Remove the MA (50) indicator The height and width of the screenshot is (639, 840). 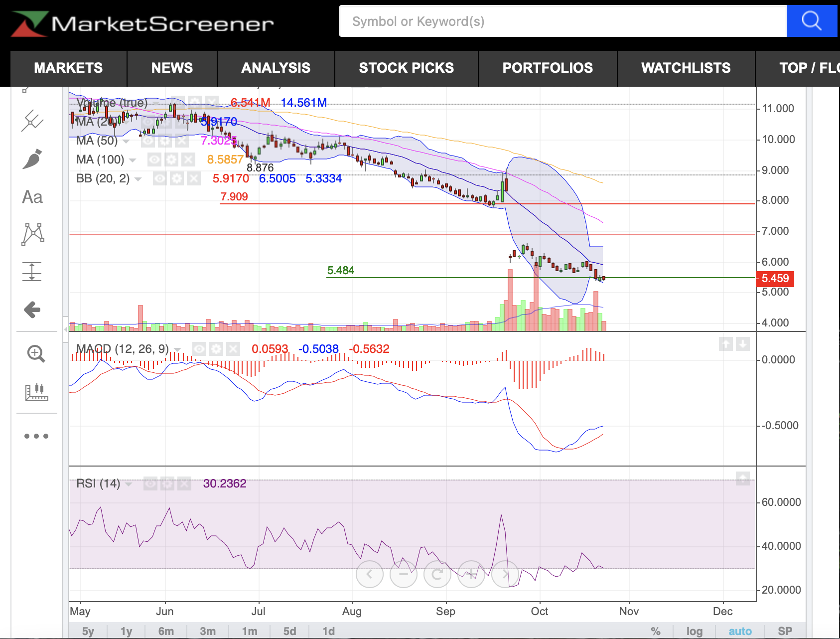[182, 141]
